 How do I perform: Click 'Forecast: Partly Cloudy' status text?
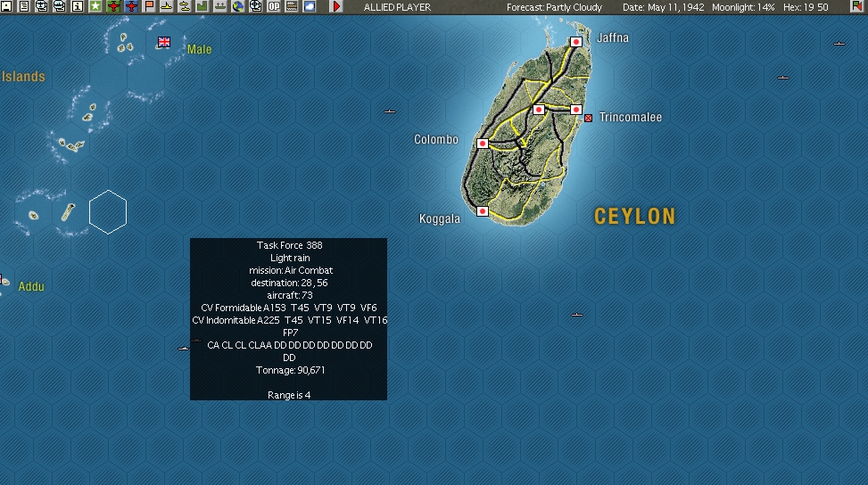(554, 7)
